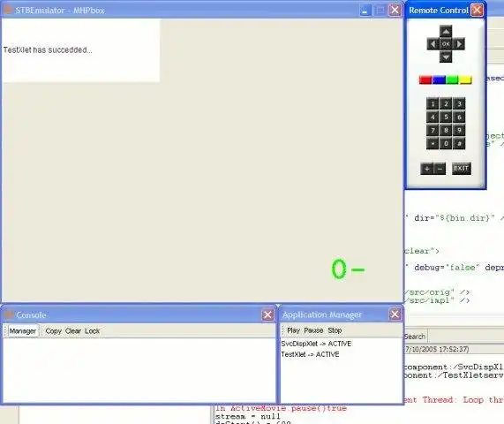Click the plus volume key on remote
Screen dimensions: 504x424
click(427, 169)
